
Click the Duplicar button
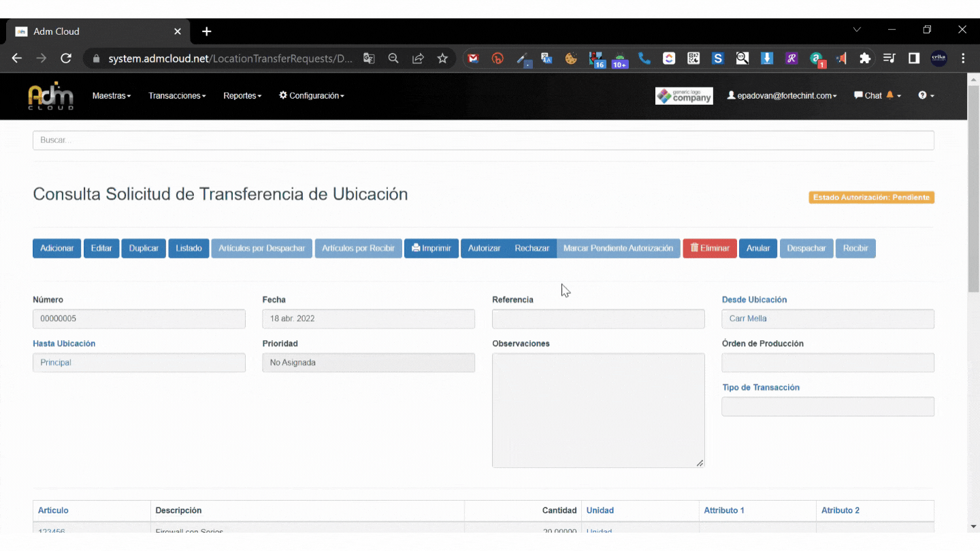(144, 248)
